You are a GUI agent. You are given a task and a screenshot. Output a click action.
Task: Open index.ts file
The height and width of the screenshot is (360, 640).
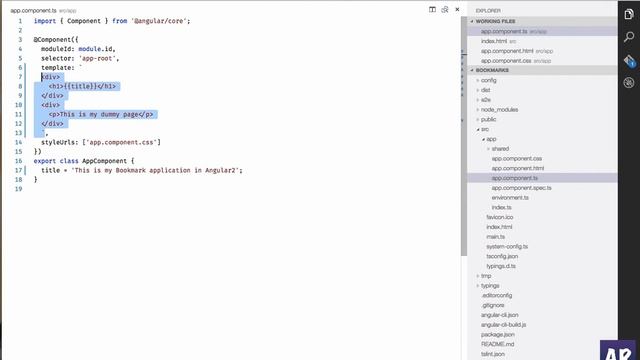click(x=501, y=208)
